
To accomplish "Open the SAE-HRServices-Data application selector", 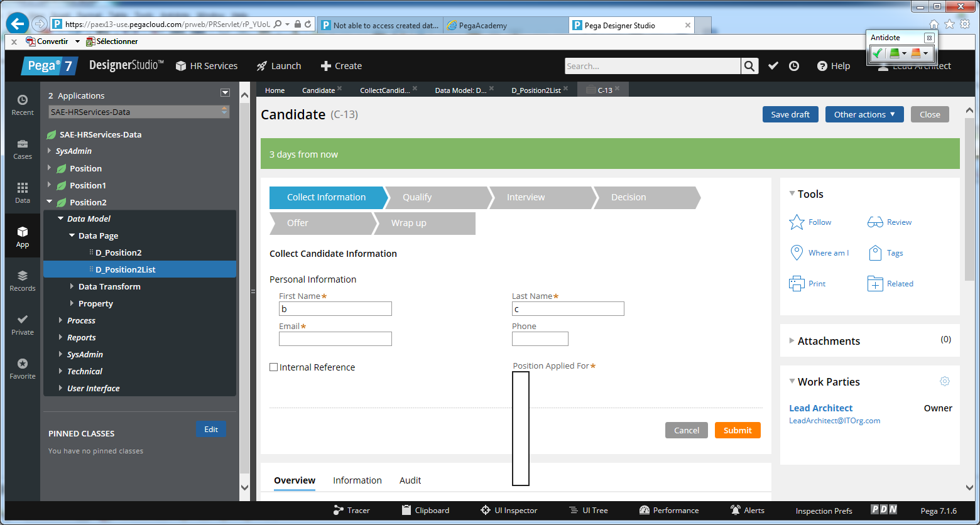I will [139, 112].
